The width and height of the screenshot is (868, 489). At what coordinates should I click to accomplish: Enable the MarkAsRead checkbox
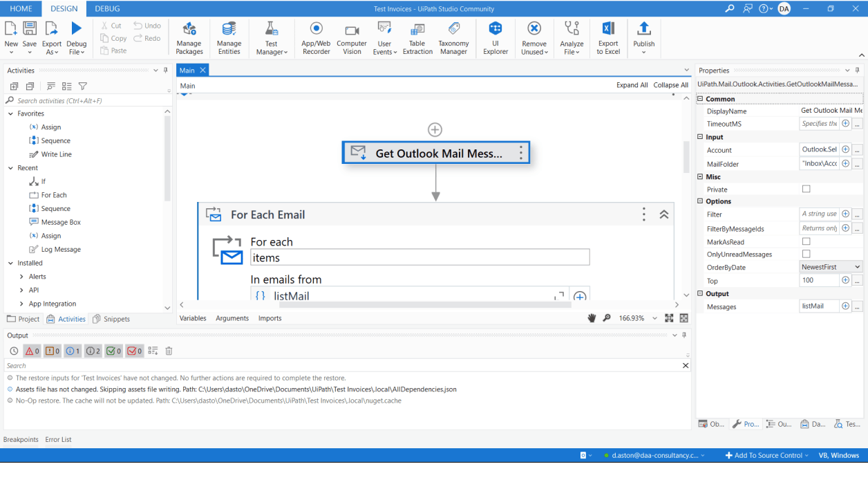click(806, 241)
